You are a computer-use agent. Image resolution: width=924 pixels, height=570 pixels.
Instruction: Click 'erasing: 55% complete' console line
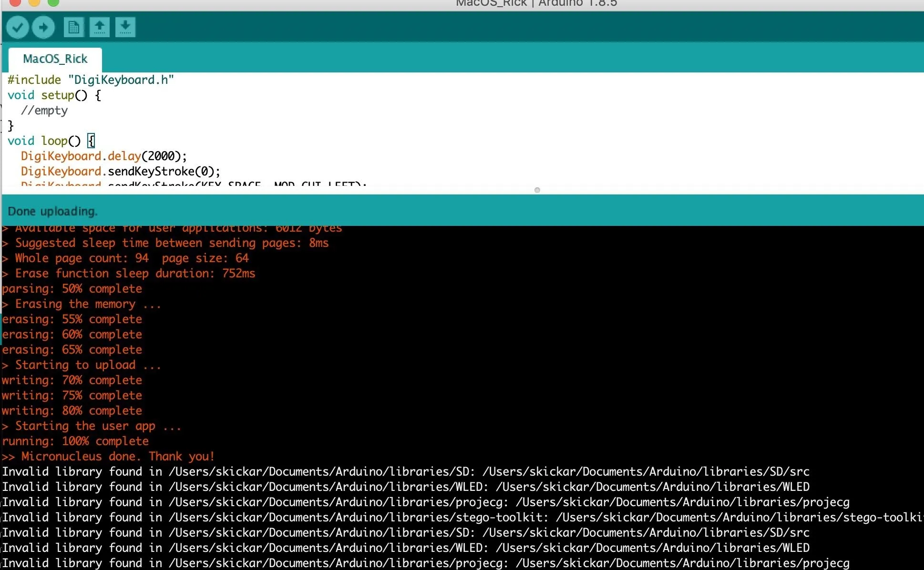[x=72, y=319]
